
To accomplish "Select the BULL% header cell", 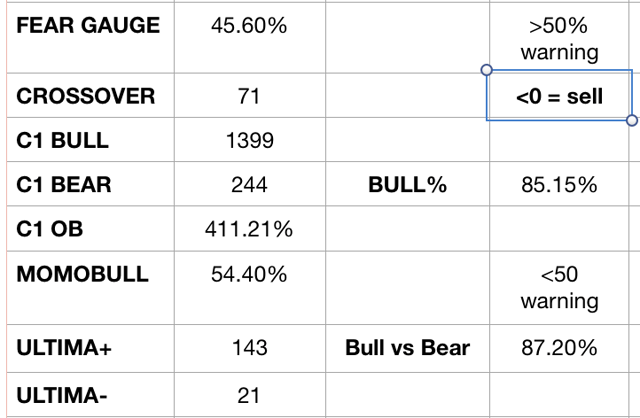I will (x=407, y=184).
